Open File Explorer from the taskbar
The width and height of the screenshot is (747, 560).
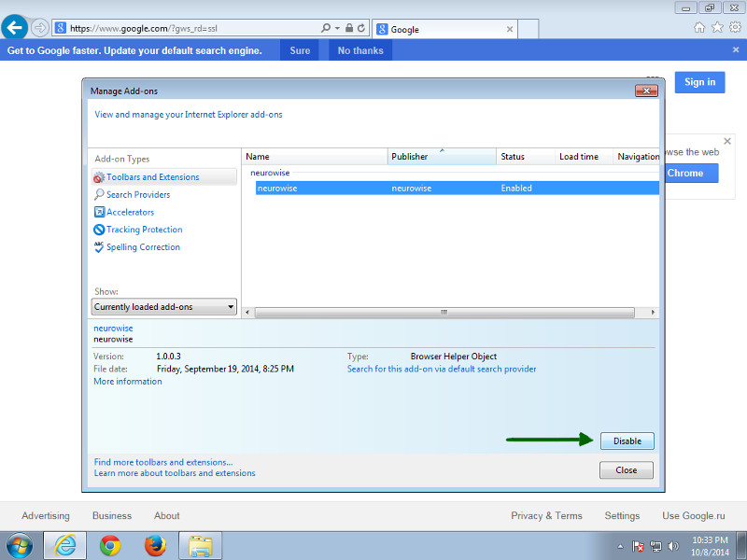pos(200,545)
